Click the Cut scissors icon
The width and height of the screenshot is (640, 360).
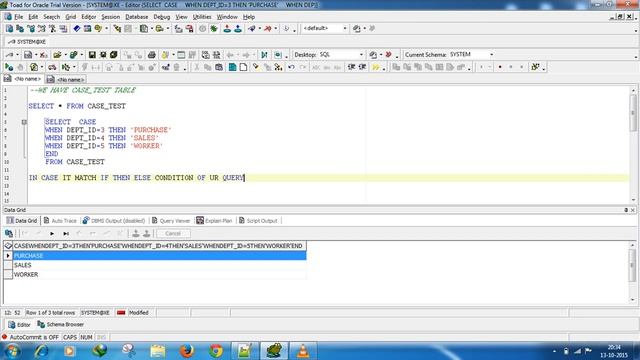[x=196, y=67]
